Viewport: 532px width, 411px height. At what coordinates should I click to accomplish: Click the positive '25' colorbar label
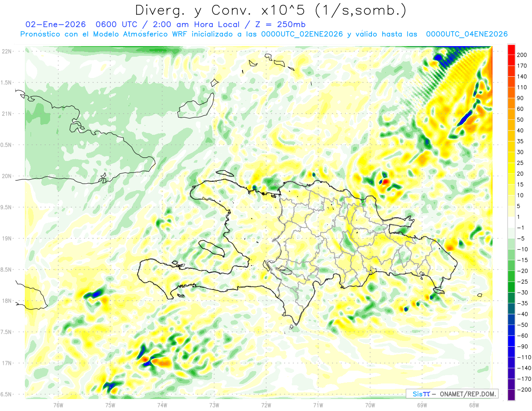(521, 163)
